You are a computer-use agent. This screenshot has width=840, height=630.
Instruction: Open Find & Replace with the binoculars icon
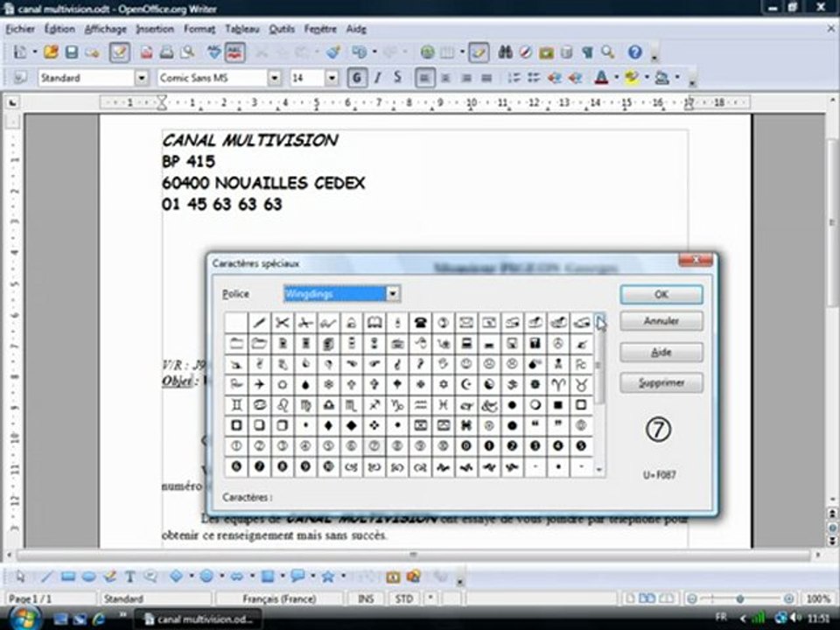pos(505,52)
